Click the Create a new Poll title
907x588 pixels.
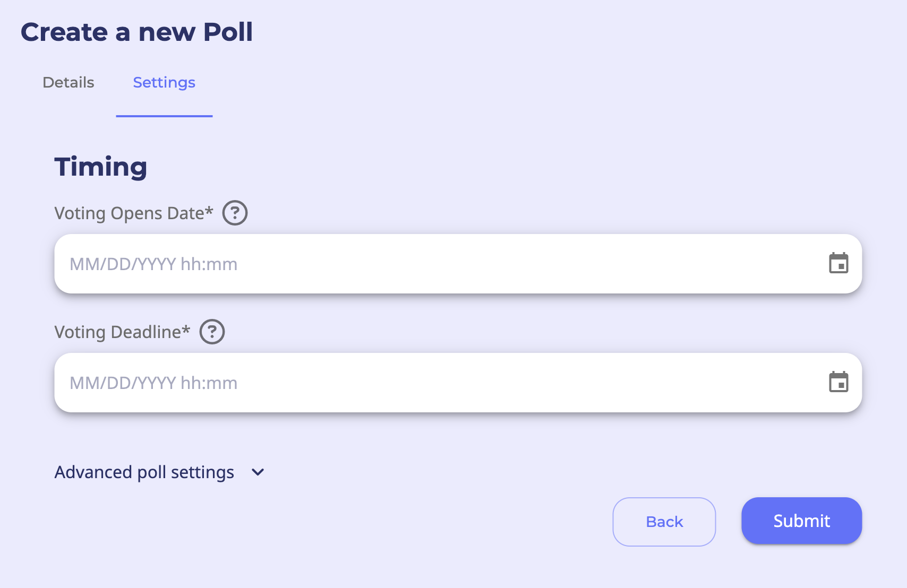click(x=136, y=32)
